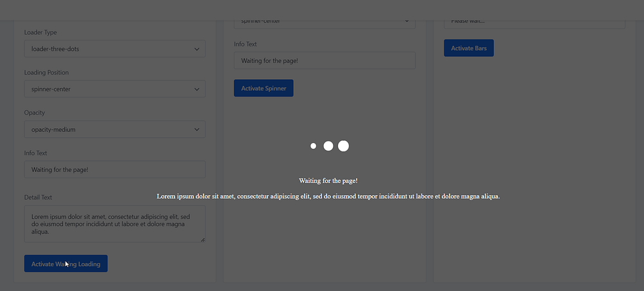Click the Activate Bars button
The image size is (644, 291).
(x=469, y=48)
